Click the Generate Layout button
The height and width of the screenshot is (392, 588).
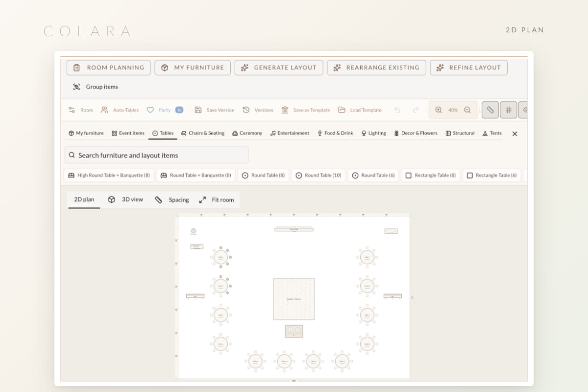coord(279,68)
